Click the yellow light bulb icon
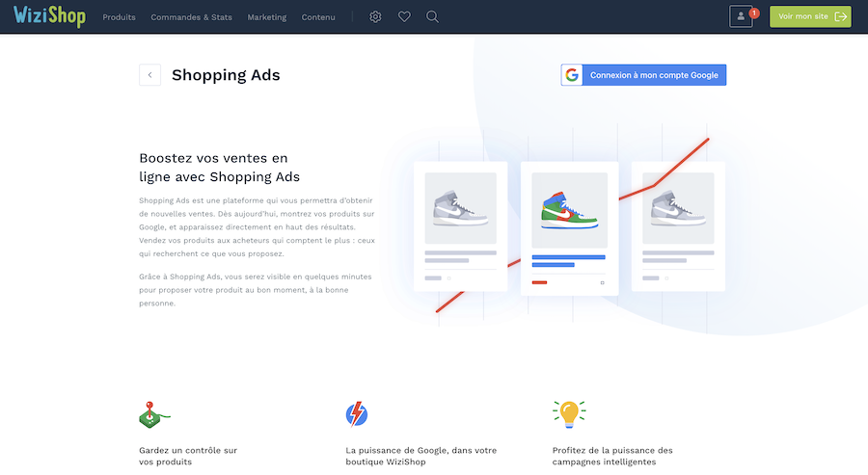Screen dimensions: 868x475 569,414
